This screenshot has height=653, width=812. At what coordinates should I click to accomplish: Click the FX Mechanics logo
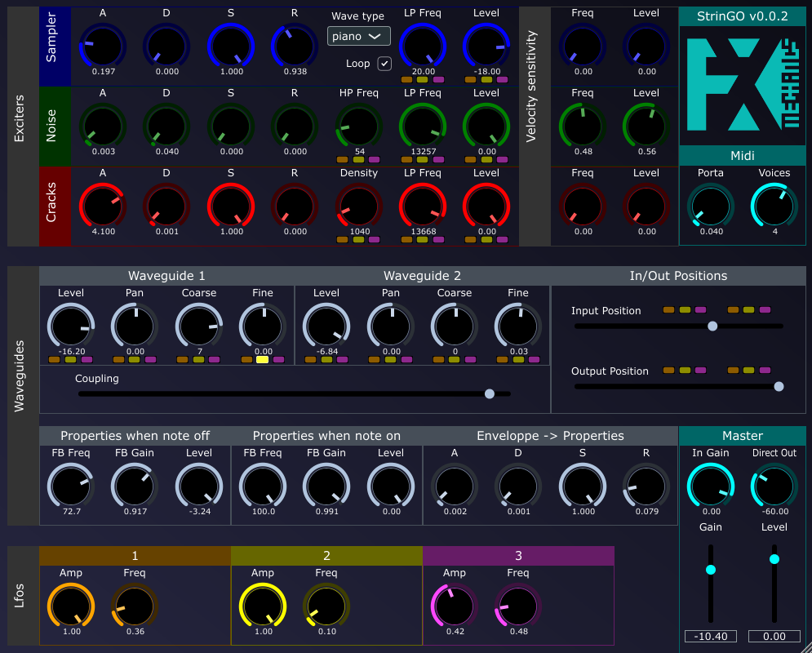(x=742, y=84)
